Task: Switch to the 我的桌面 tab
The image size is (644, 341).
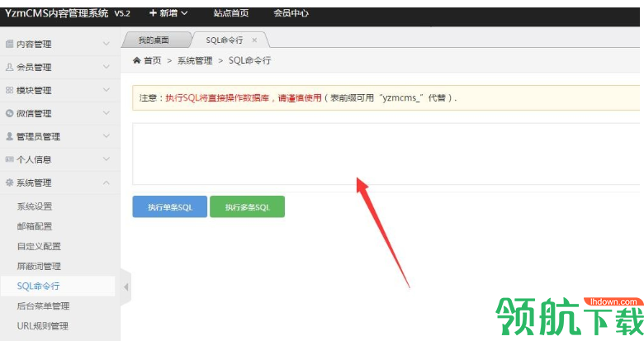Action: point(154,40)
